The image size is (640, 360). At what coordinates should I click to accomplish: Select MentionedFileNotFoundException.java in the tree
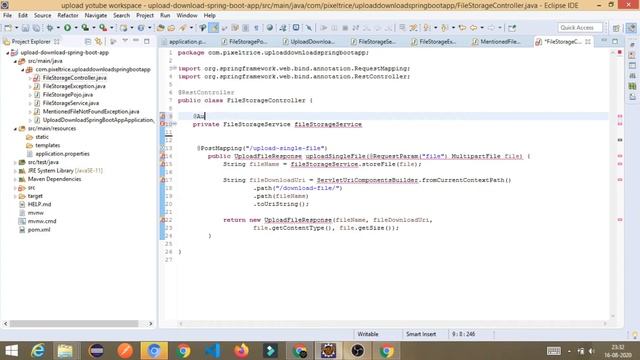pos(91,111)
